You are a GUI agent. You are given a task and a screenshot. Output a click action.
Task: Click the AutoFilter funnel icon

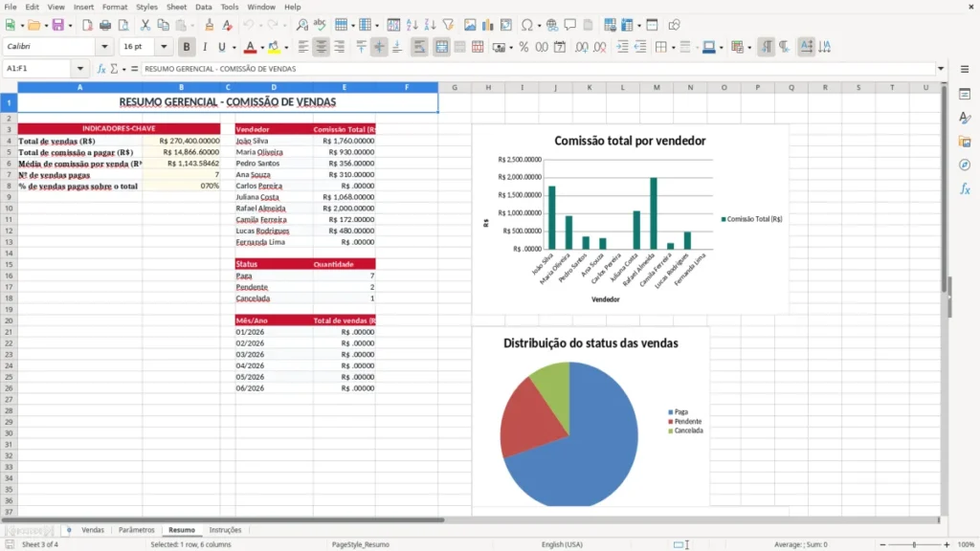(448, 25)
